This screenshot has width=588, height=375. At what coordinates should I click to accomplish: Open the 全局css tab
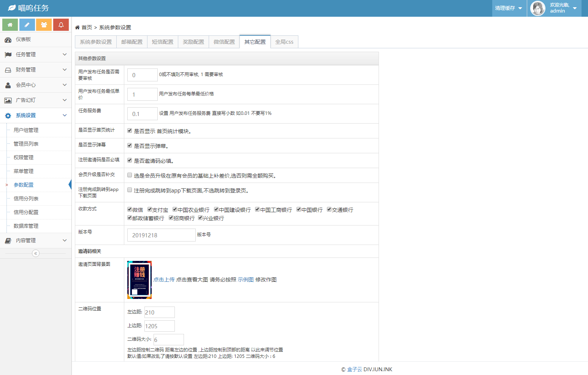pos(284,42)
